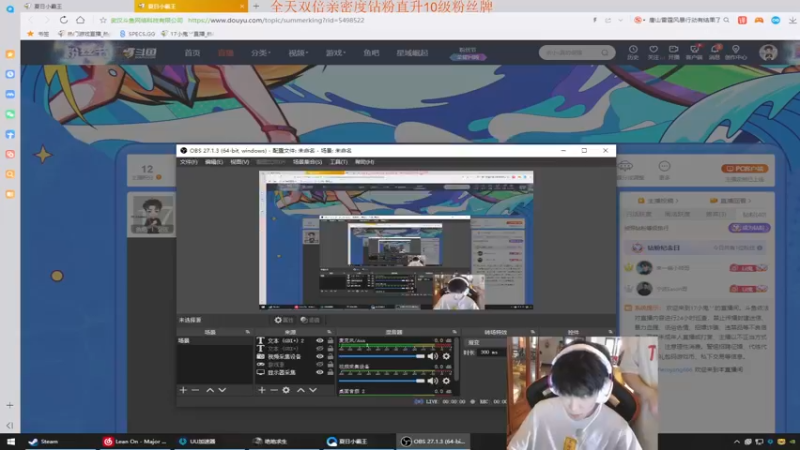Open the OBS View menu
The width and height of the screenshot is (800, 450).
[239, 162]
